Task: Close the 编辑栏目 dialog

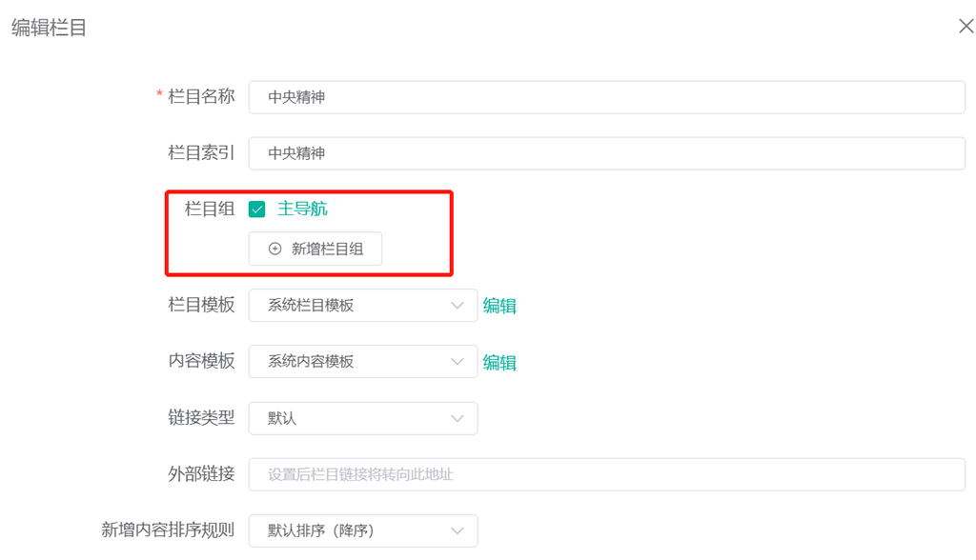Action: (965, 26)
